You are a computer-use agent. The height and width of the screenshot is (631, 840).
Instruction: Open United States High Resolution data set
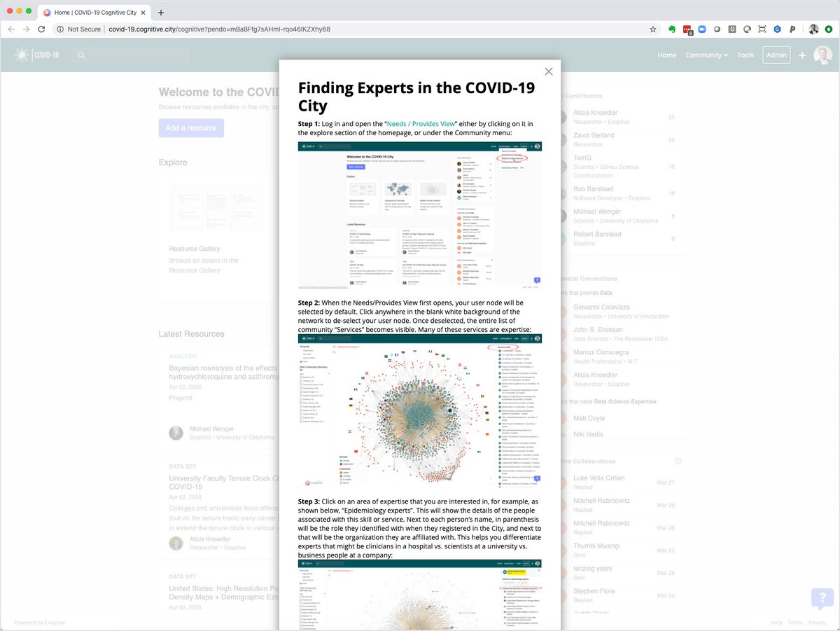pos(224,593)
